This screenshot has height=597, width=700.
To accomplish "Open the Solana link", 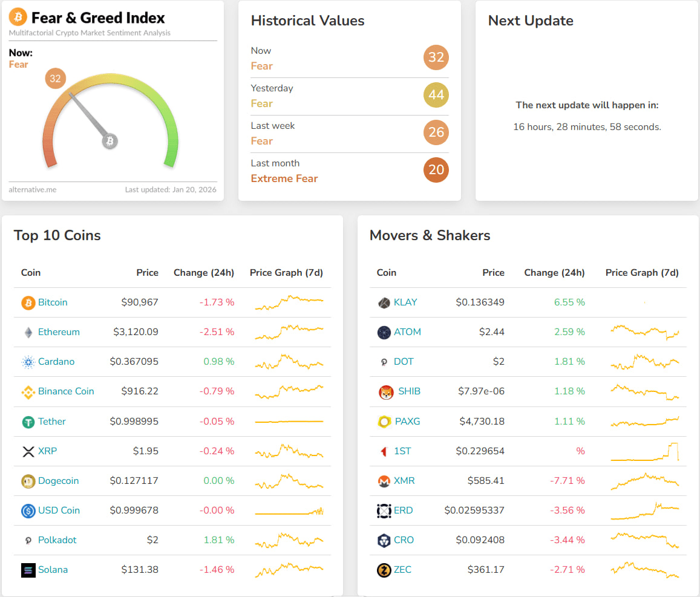I will coord(53,570).
